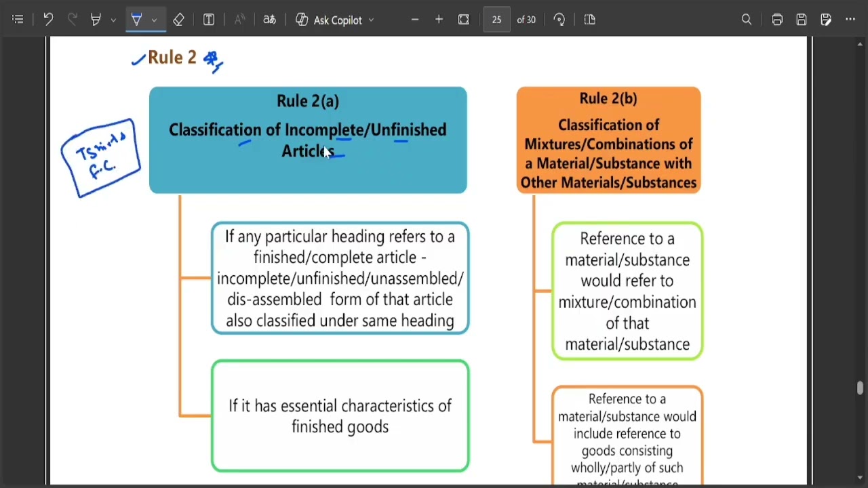Undo the last annotation
Viewport: 868px width, 488px height.
[x=48, y=20]
